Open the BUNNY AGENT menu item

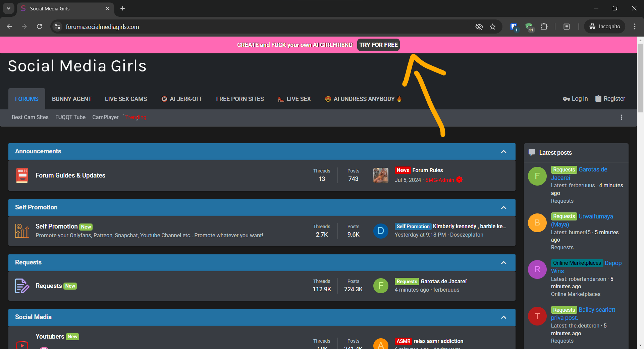[71, 99]
